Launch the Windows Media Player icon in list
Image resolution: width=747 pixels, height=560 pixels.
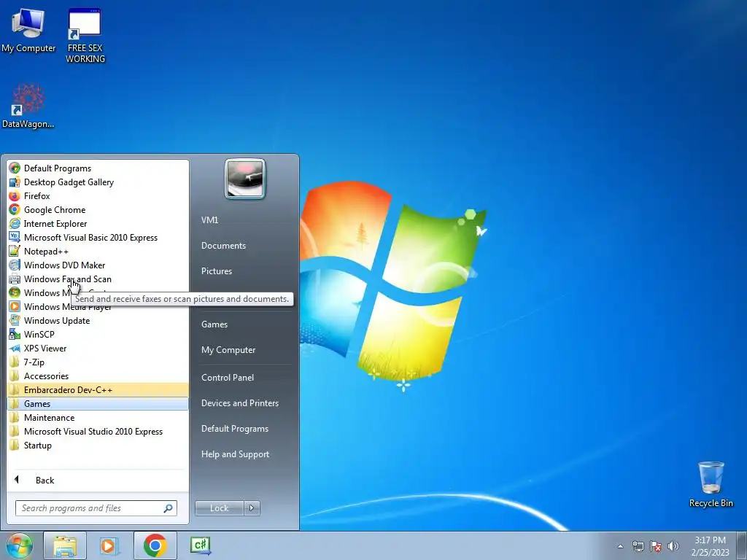coord(15,307)
